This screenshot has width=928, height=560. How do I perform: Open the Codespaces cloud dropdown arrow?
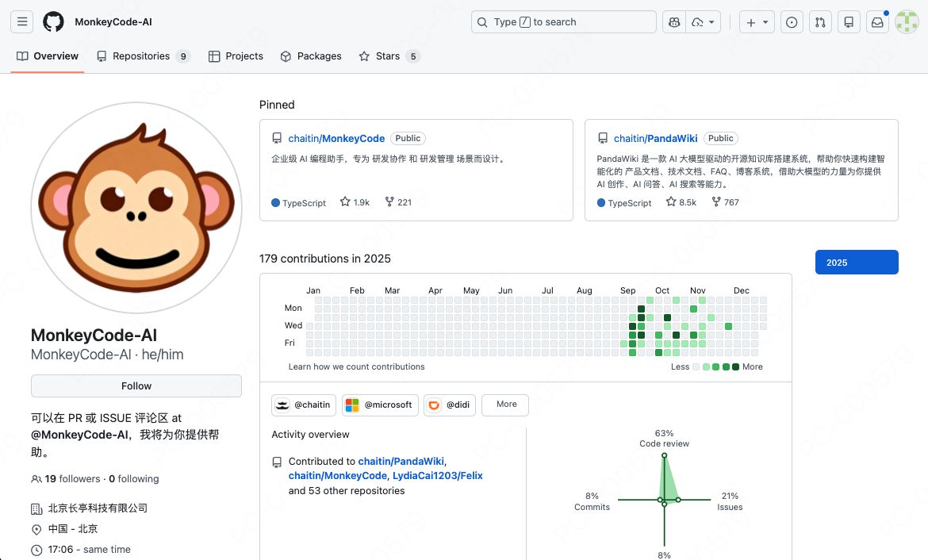[711, 21]
